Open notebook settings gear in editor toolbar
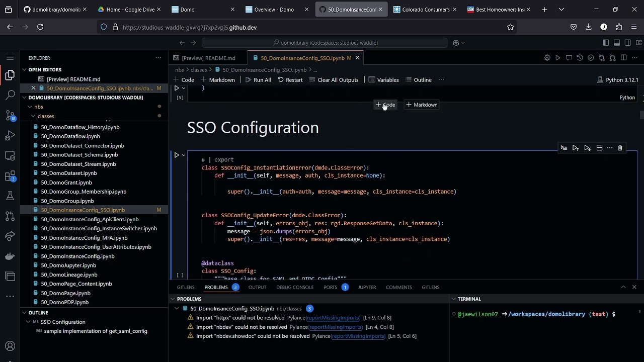The width and height of the screenshot is (644, 362). (547, 58)
